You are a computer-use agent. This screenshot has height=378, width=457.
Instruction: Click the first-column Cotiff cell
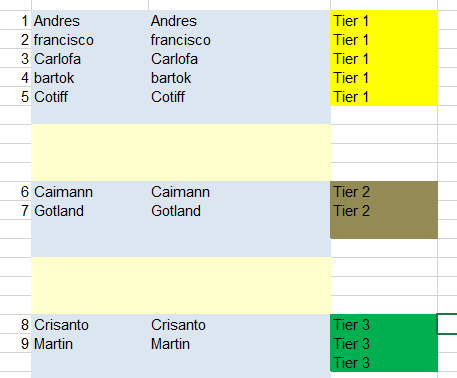90,97
